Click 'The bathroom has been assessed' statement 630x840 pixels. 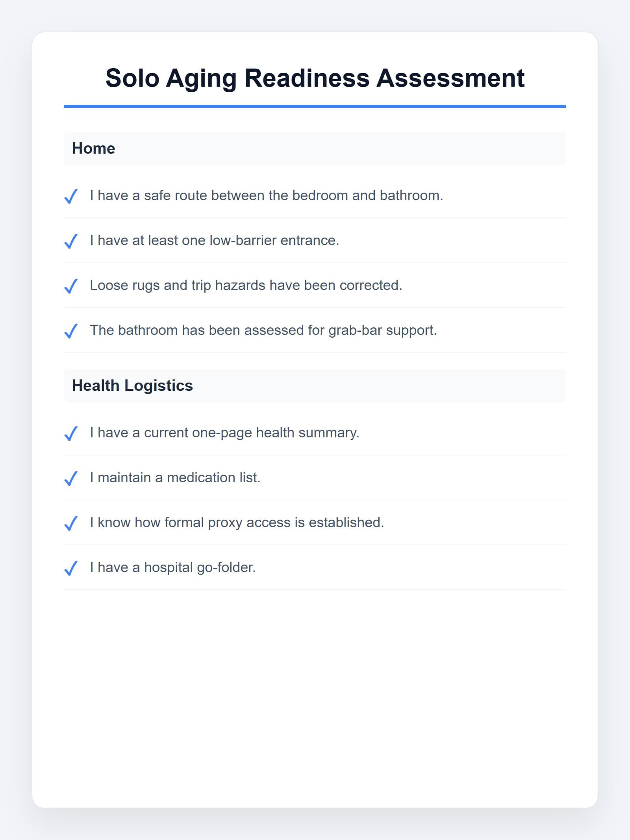coord(263,330)
